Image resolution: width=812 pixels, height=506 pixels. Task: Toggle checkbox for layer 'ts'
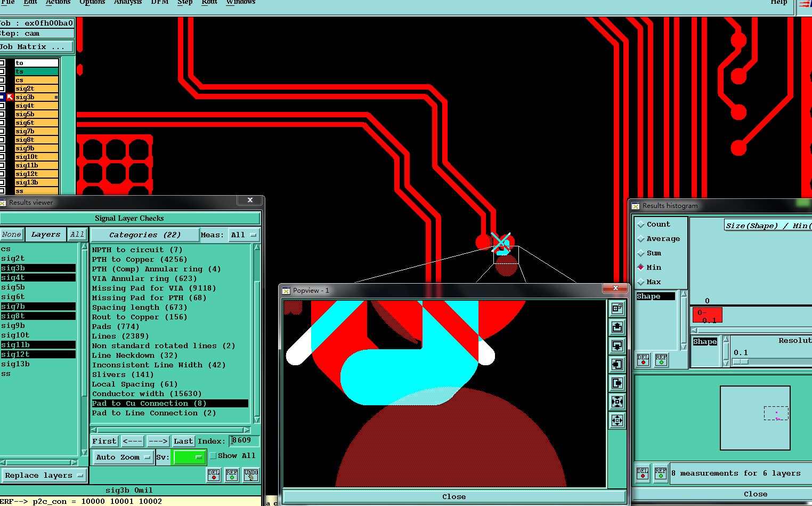pos(2,71)
